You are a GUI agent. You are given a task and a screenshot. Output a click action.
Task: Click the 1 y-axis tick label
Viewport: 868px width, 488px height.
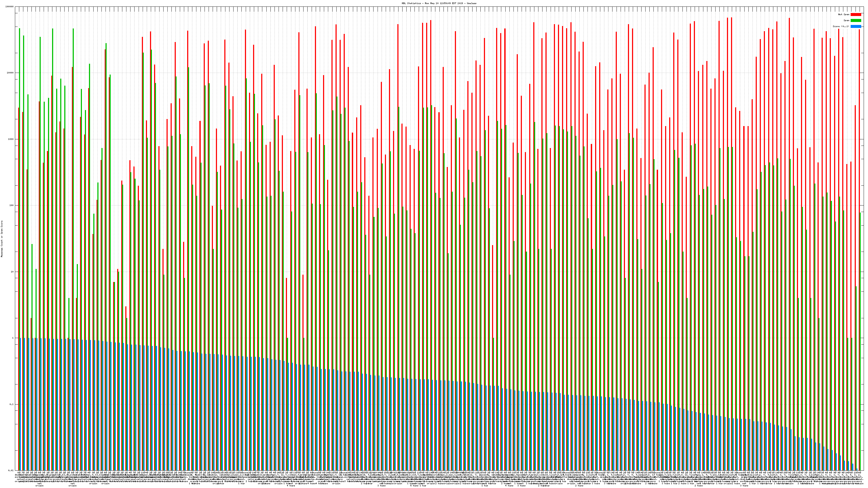click(13, 338)
